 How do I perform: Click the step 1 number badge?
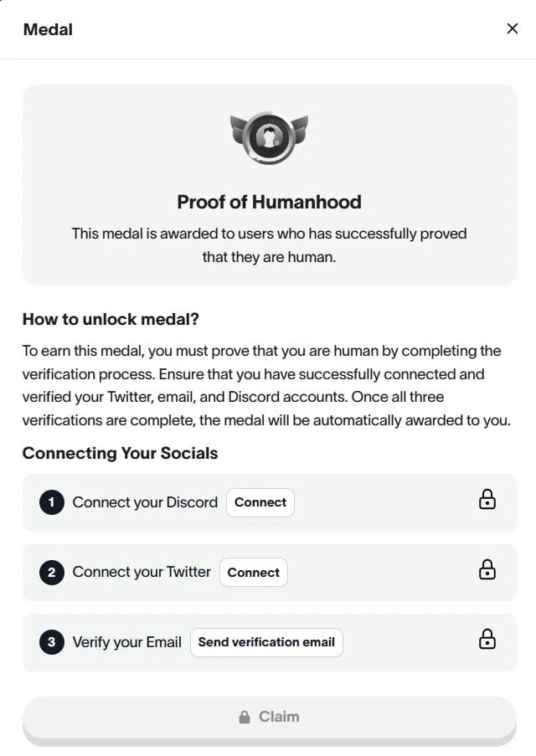pos(52,502)
